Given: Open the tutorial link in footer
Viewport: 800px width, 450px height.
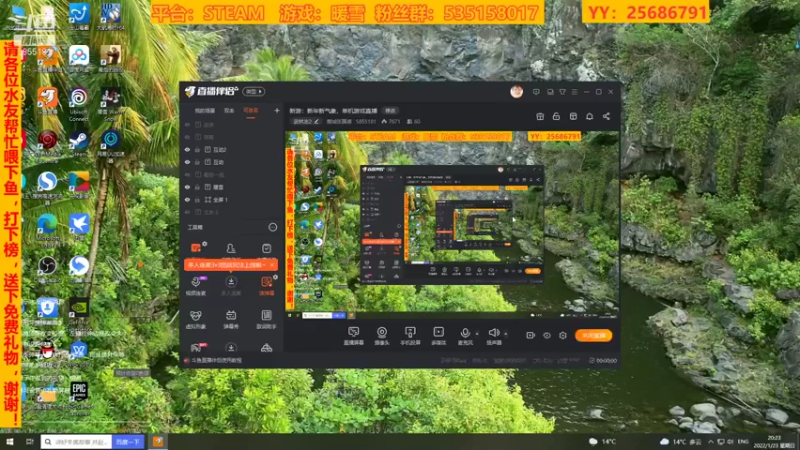Looking at the screenshot, I should (217, 360).
